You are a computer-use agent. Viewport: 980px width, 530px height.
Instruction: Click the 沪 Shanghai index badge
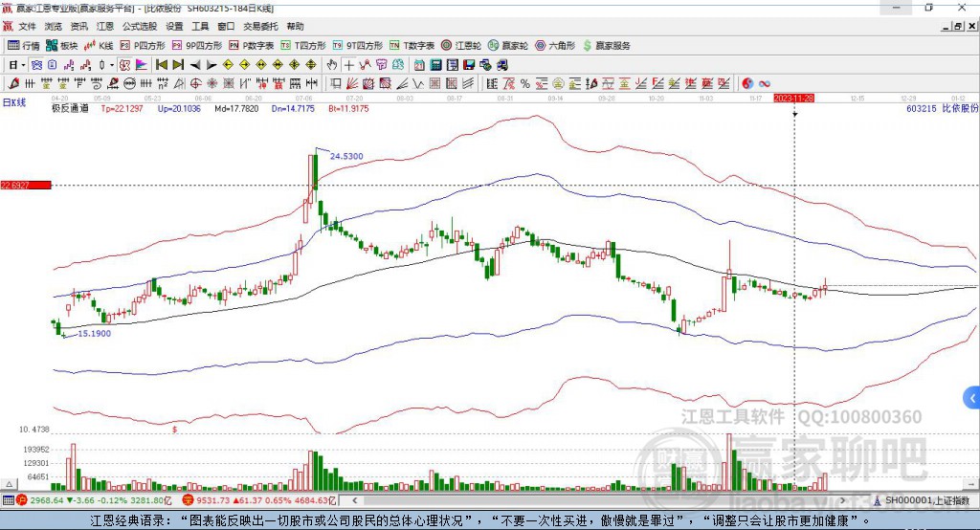pos(22,500)
